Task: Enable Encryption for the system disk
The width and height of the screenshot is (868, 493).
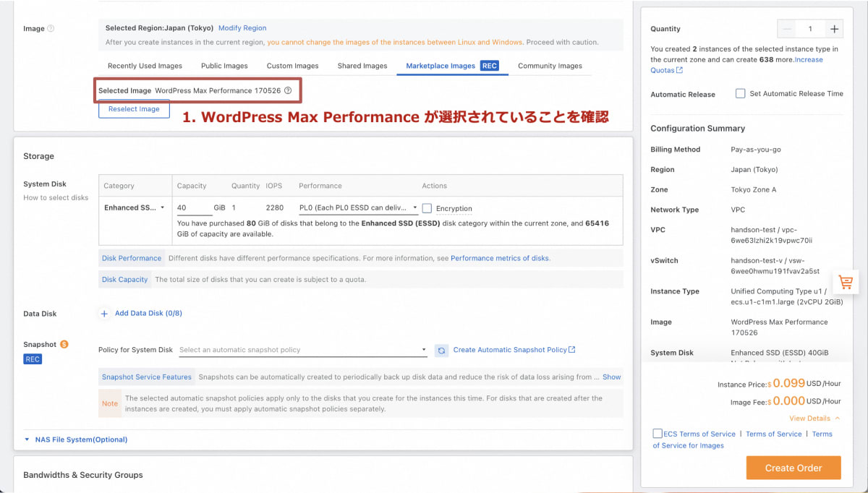Action: click(426, 207)
